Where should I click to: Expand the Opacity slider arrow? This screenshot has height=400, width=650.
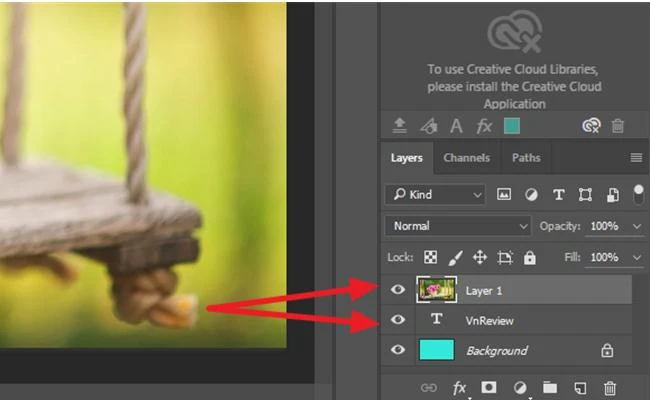(637, 226)
